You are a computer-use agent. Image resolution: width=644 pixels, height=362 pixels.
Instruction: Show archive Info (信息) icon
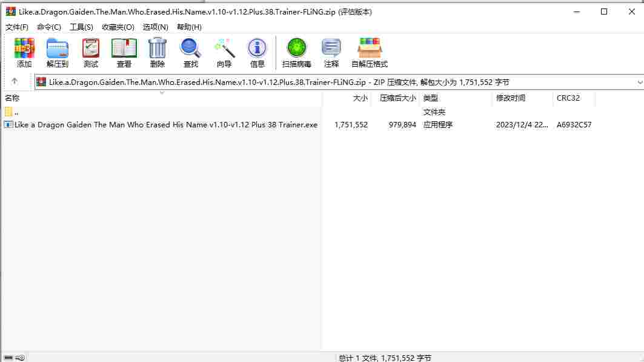[257, 52]
